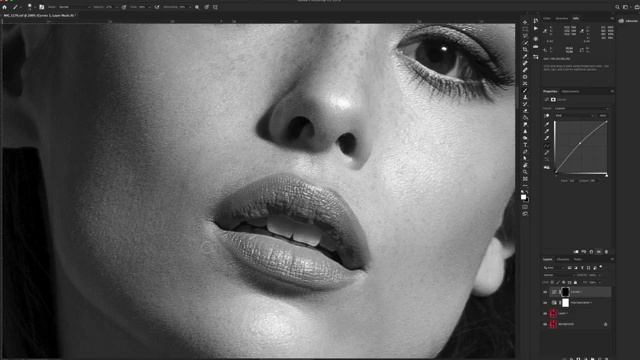This screenshot has height=360, width=640.
Task: Select the Clone Stamp tool
Action: click(525, 97)
